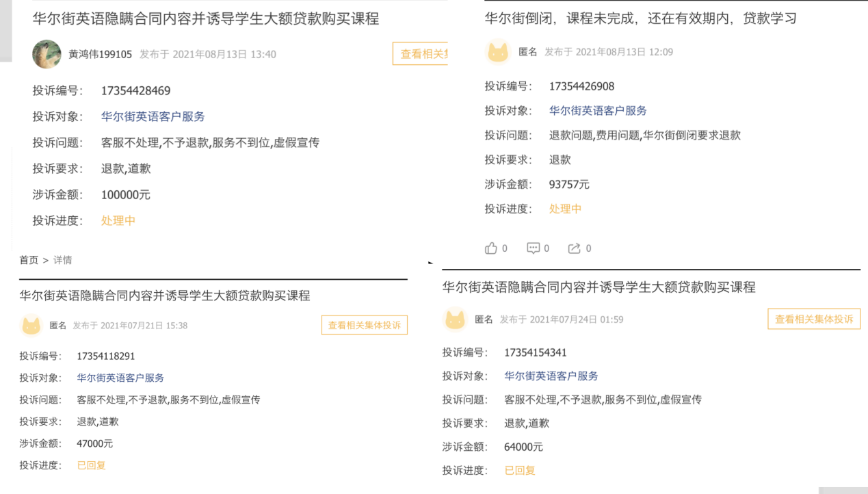Open 华尔街英语客户服务 link in complaint 17354154341
This screenshot has height=494, width=868.
pos(551,376)
